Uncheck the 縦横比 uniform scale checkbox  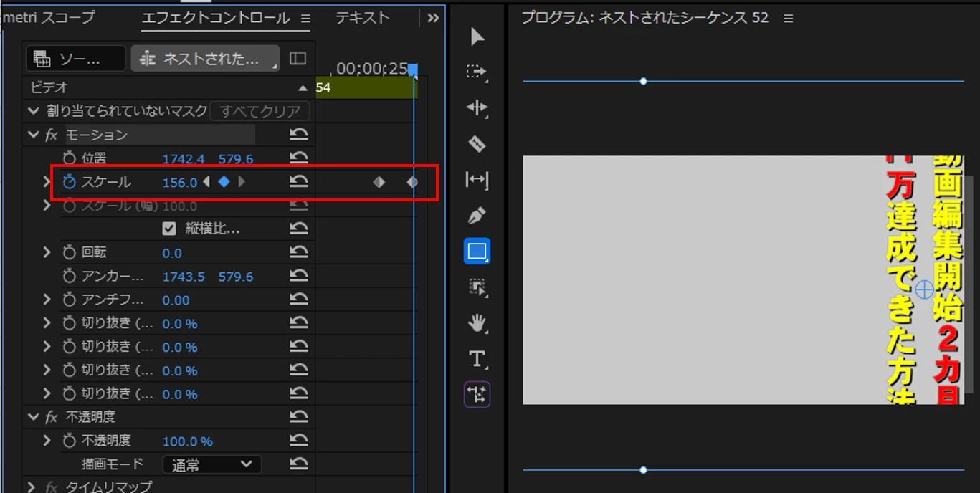[169, 229]
